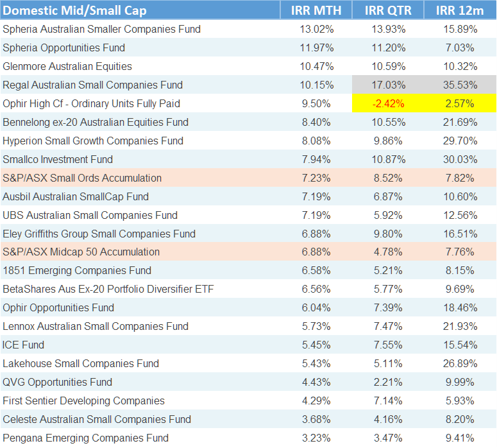Select Ophir High Cf Ordinary Units name
The height and width of the screenshot is (448, 497).
[x=91, y=103]
